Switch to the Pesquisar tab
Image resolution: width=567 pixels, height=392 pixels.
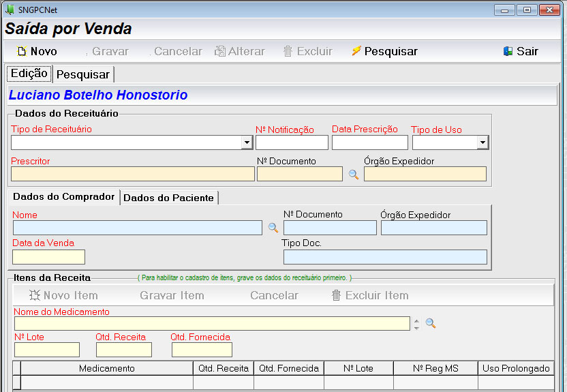82,74
